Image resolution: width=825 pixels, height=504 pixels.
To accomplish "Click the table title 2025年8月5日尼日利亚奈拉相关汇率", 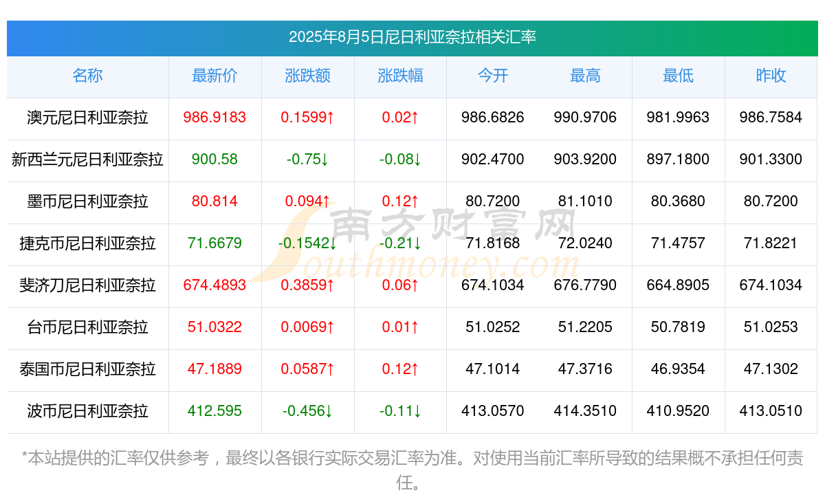I will pos(412,37).
